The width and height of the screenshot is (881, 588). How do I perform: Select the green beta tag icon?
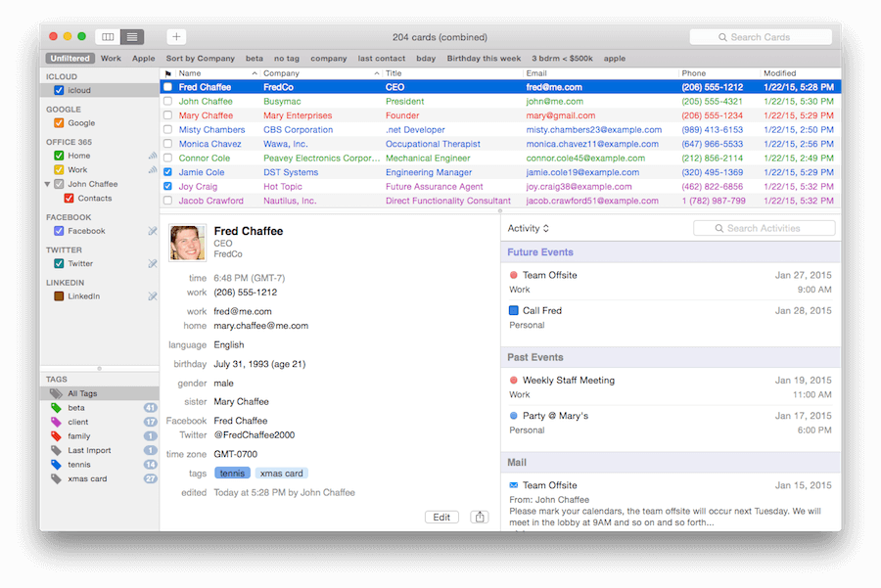tap(56, 408)
